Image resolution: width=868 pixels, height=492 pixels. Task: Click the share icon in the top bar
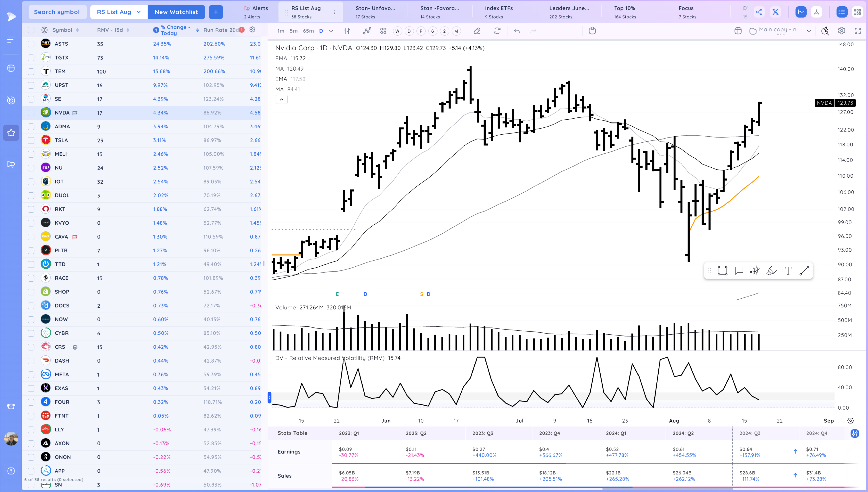pyautogui.click(x=759, y=12)
